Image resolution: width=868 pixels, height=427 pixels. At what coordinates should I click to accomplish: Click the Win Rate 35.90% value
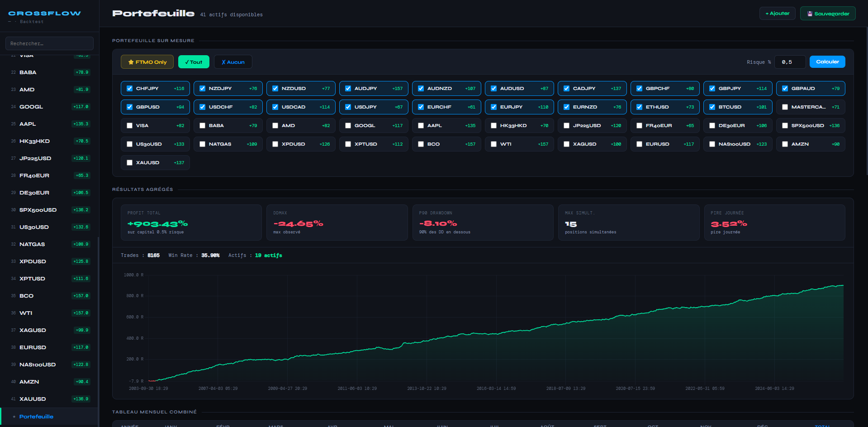tap(210, 256)
